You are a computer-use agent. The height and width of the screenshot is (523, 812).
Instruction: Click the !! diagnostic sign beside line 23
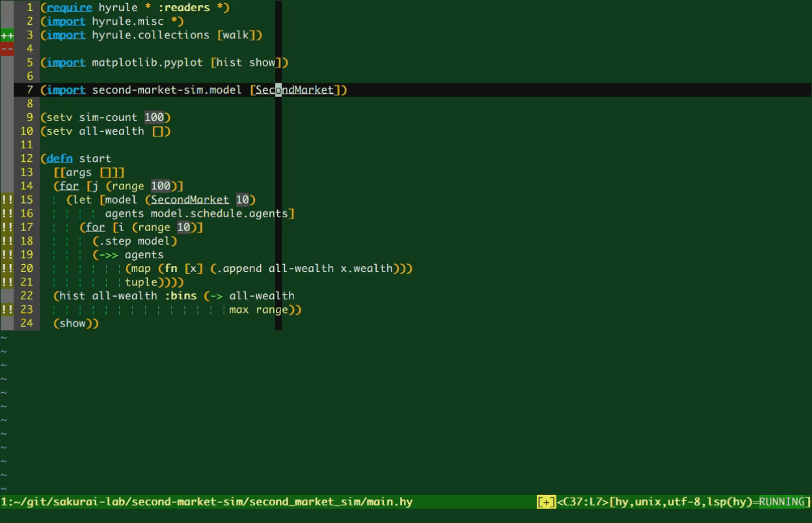point(7,309)
